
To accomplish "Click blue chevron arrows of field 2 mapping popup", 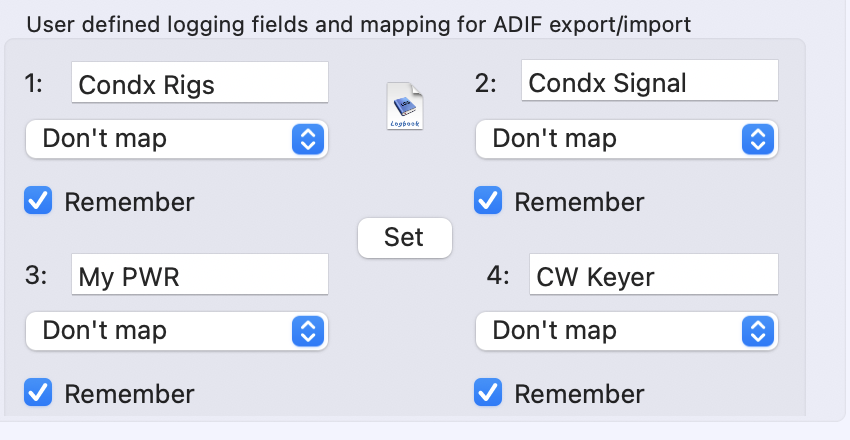I will (x=758, y=139).
